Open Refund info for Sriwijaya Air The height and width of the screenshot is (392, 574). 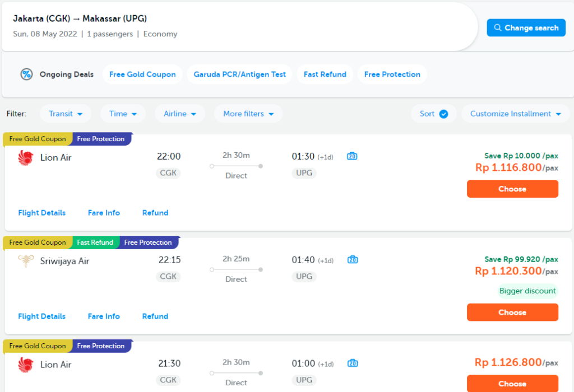(x=155, y=316)
